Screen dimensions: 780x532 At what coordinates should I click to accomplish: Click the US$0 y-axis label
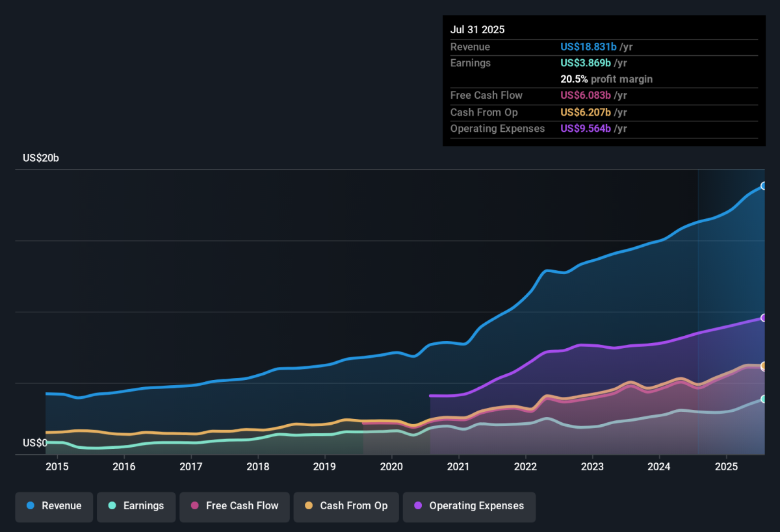pyautogui.click(x=35, y=443)
